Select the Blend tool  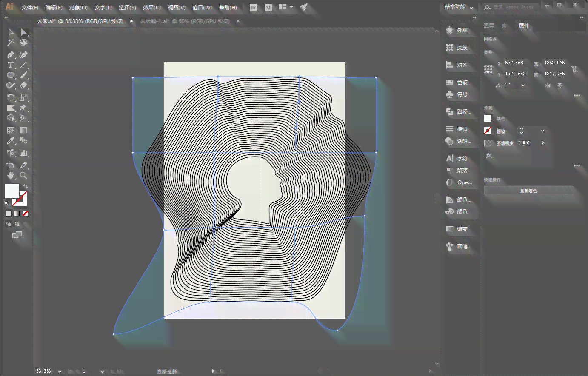23,141
